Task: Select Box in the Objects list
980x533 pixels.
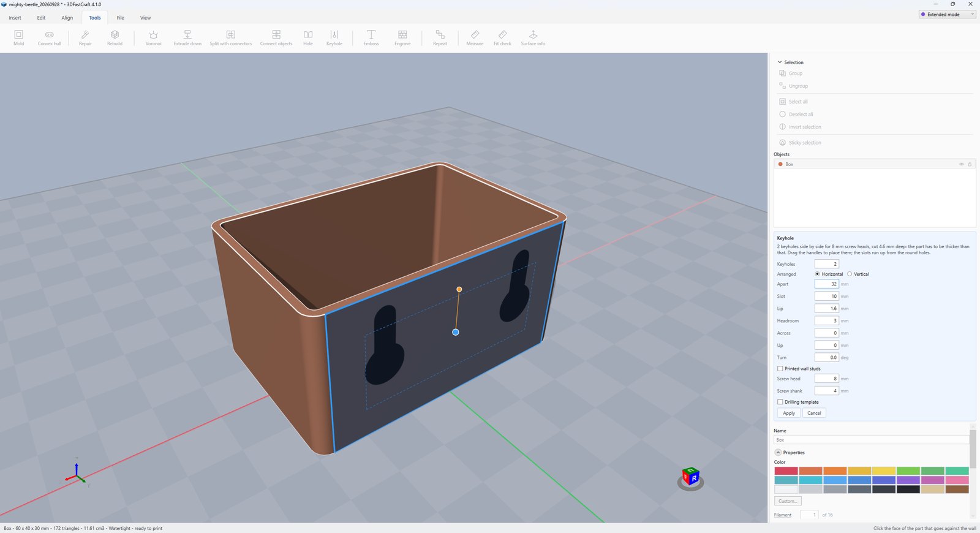Action: click(875, 164)
